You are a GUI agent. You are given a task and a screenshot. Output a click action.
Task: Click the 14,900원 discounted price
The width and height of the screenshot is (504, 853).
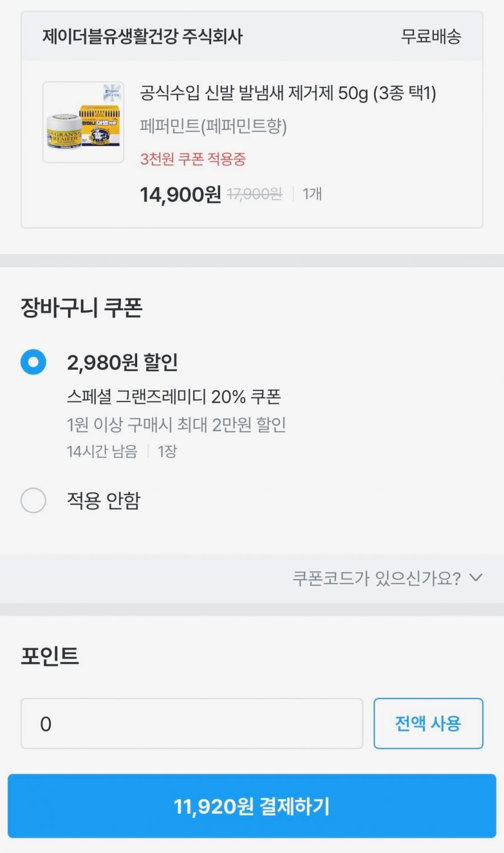tap(180, 194)
